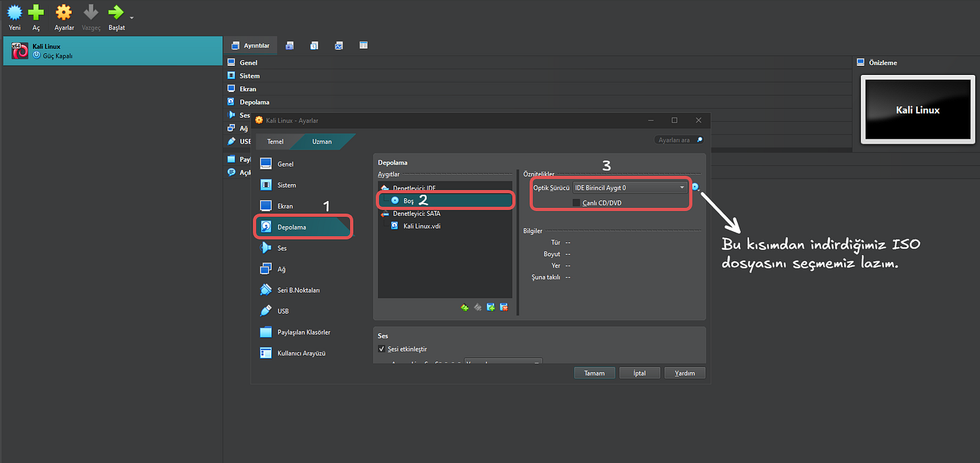Switch to the Ayrıntılar tab in main window

tap(251, 46)
